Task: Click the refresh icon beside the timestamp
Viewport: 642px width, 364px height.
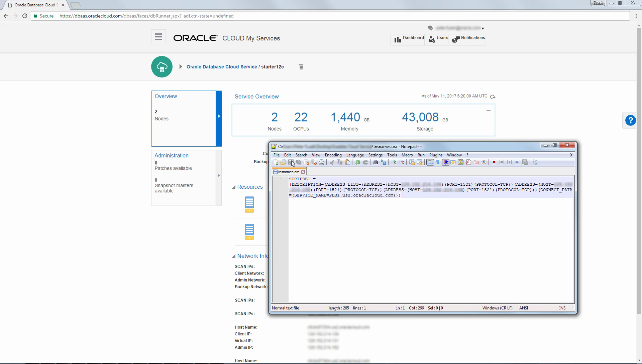Action: point(493,97)
